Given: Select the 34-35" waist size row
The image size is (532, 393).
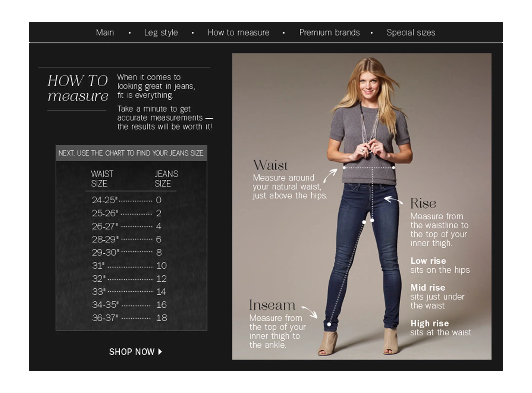Looking at the screenshot, I should pos(129,305).
